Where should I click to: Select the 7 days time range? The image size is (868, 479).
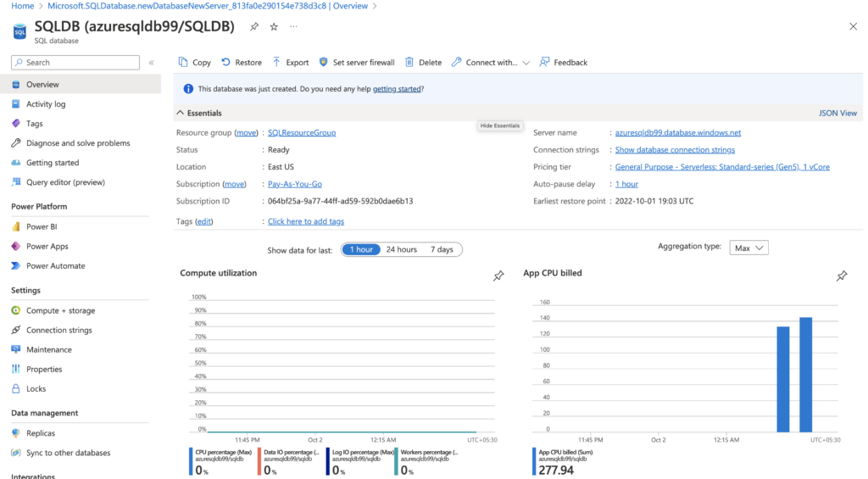pos(442,249)
